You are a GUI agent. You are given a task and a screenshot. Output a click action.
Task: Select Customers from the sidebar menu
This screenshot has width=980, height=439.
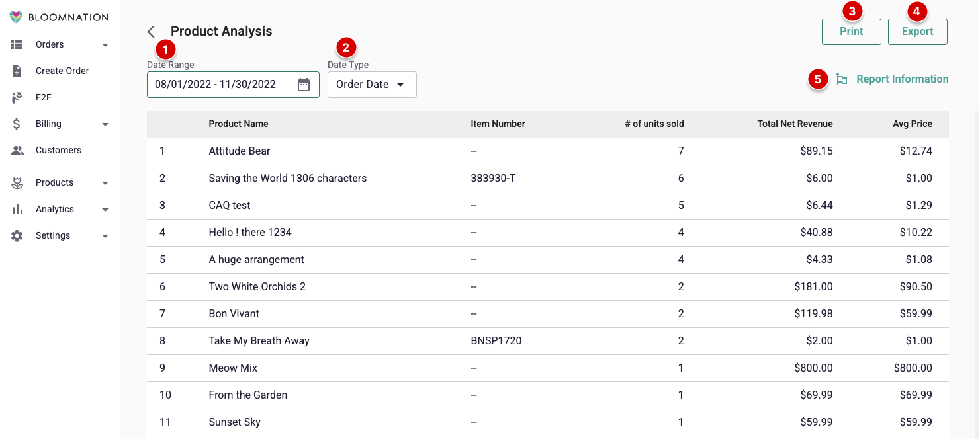(58, 150)
